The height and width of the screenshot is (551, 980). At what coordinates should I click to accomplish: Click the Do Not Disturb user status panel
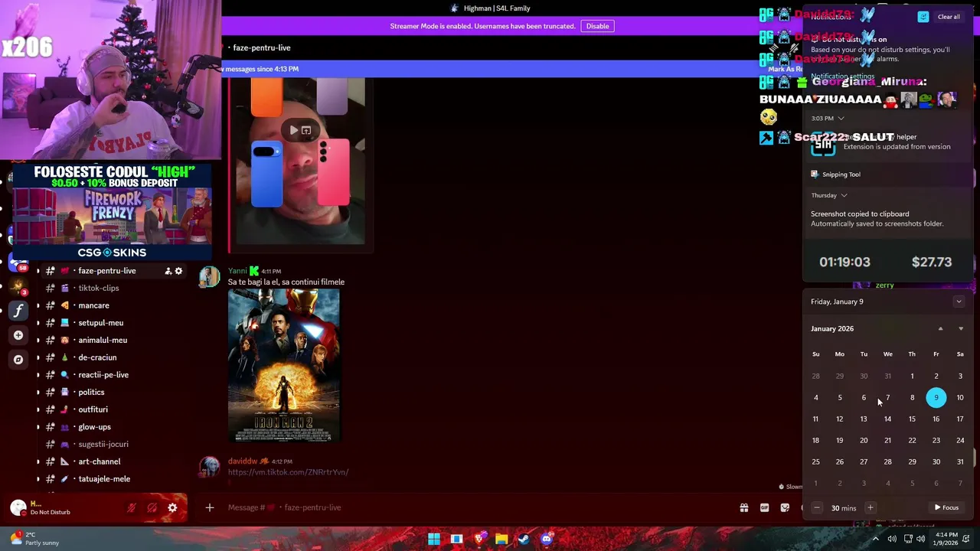61,507
